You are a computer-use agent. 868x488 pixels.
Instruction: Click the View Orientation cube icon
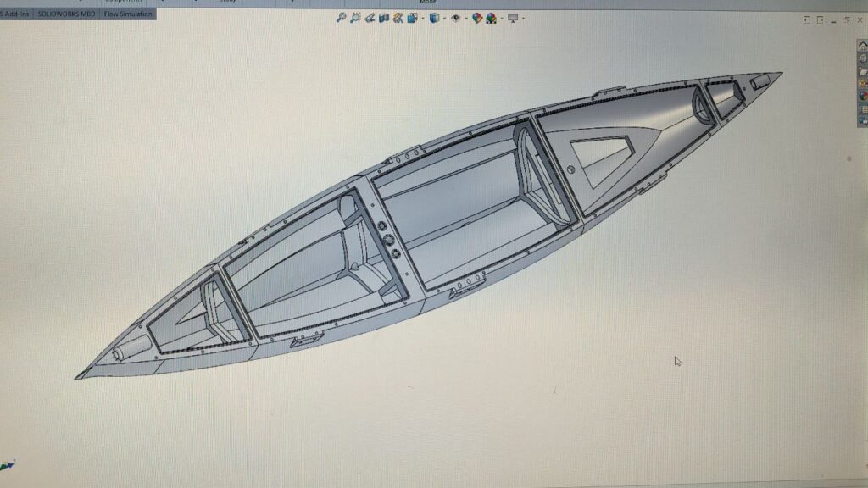[413, 19]
